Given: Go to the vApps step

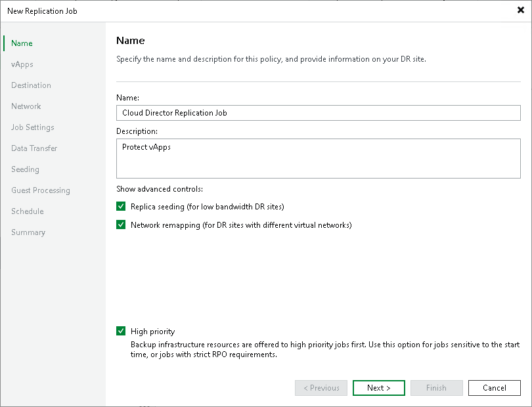Looking at the screenshot, I should click(22, 64).
